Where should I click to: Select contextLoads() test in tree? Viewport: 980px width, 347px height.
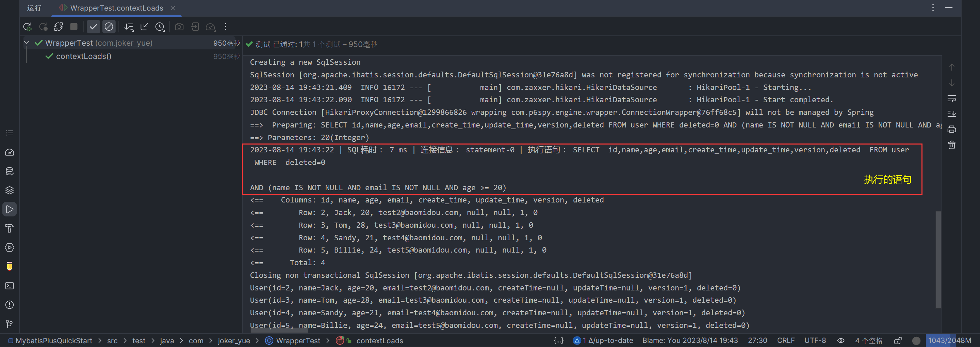tap(84, 56)
